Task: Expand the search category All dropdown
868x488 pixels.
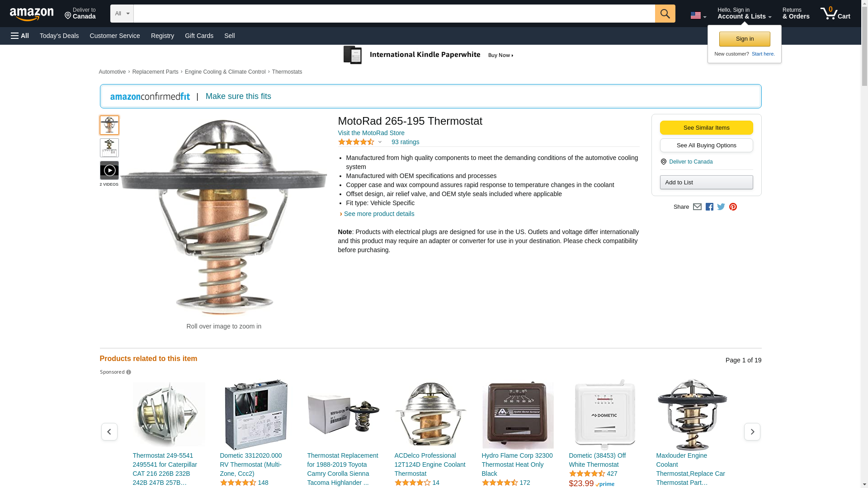Action: click(x=122, y=14)
